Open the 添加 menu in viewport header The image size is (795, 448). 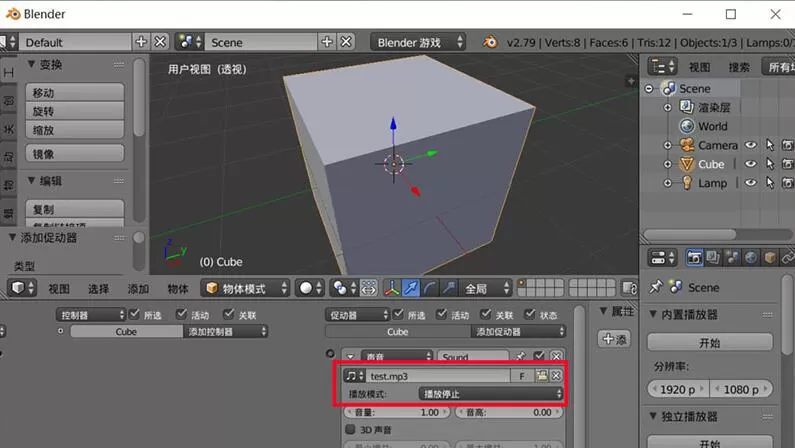(x=138, y=289)
